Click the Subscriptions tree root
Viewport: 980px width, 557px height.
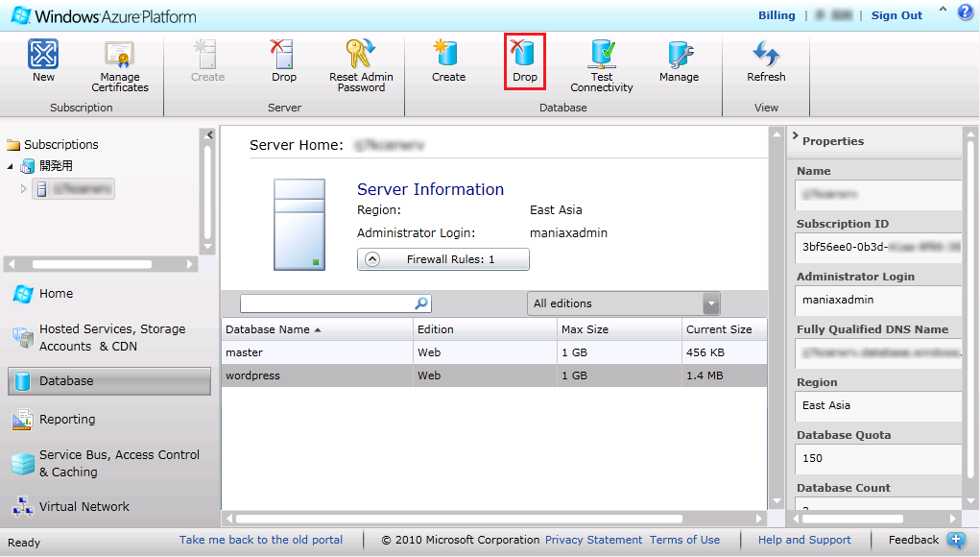(x=60, y=145)
